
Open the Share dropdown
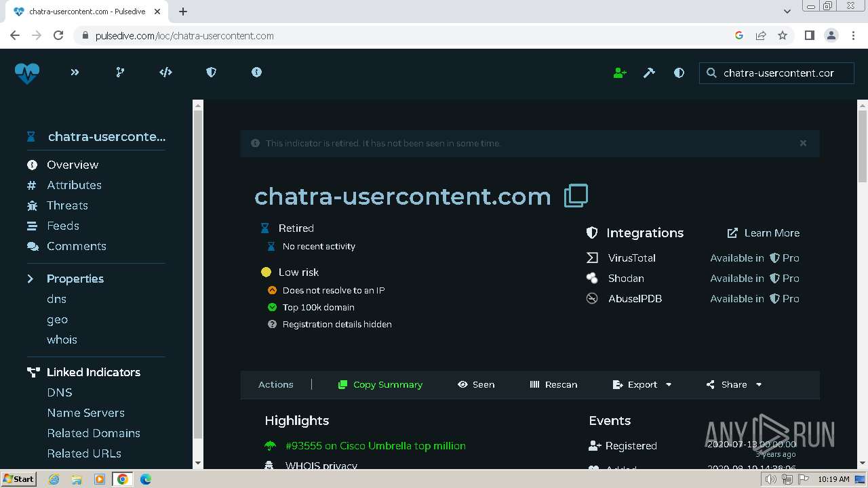click(734, 384)
